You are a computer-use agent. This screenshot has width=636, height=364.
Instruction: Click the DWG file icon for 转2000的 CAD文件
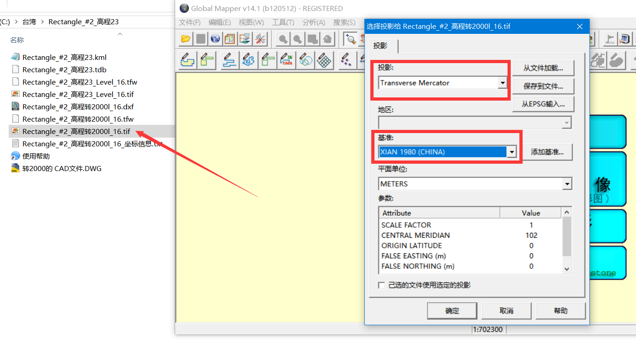pos(16,168)
